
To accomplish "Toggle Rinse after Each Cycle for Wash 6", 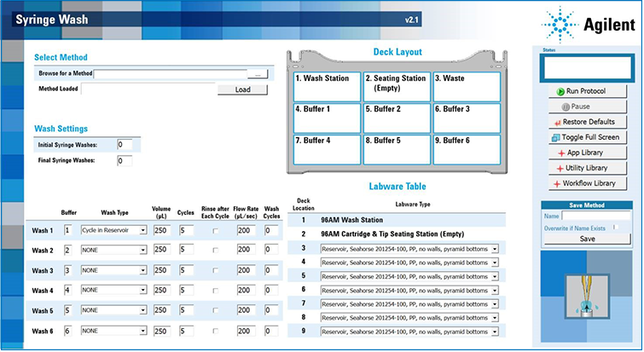I will click(215, 331).
